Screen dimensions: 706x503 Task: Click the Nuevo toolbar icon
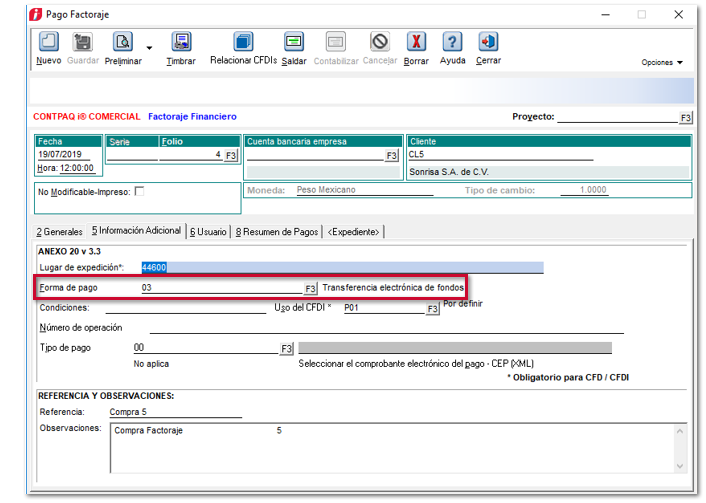pyautogui.click(x=48, y=42)
